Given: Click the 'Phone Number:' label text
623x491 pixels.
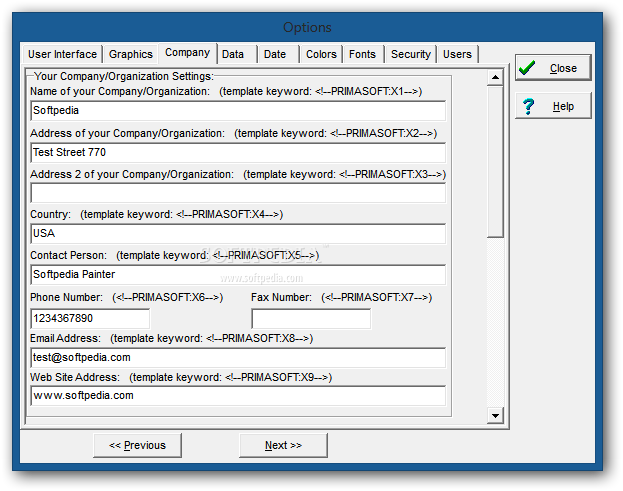Looking at the screenshot, I should (x=66, y=297).
